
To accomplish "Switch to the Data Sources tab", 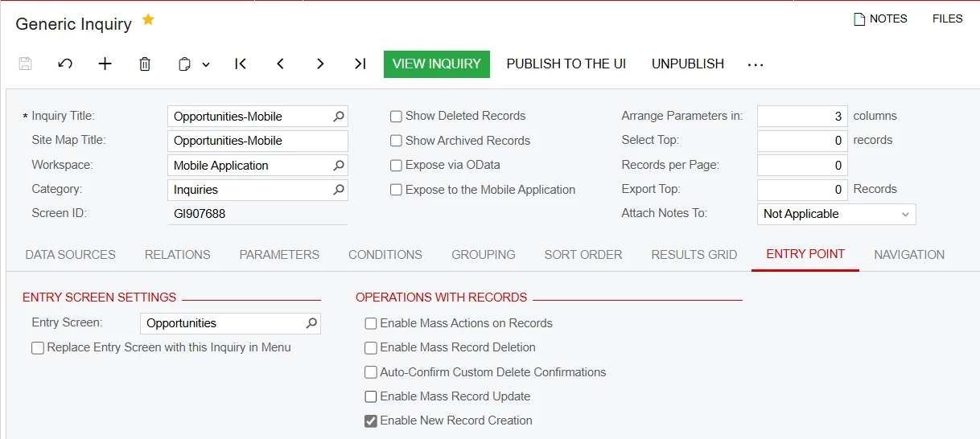I will (x=71, y=255).
